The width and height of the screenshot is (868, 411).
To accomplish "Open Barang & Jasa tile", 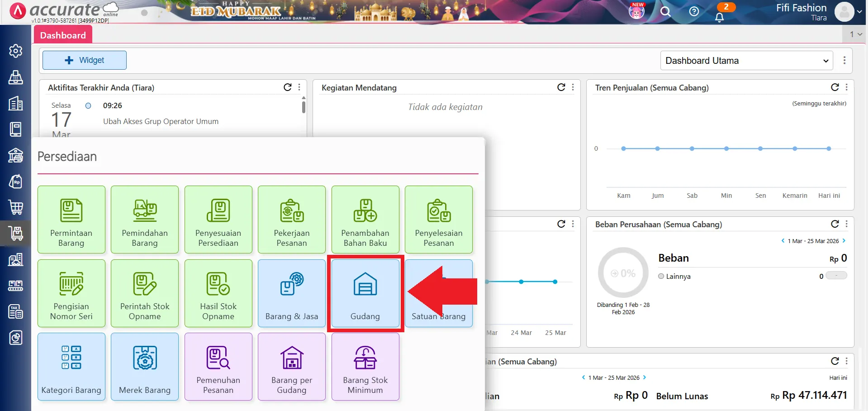I will click(x=291, y=293).
